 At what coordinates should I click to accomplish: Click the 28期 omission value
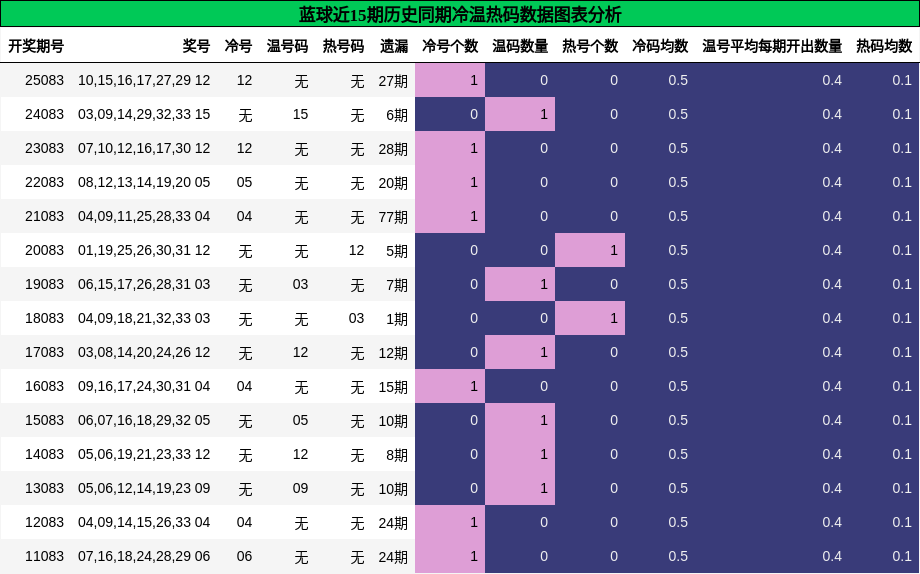click(x=393, y=149)
